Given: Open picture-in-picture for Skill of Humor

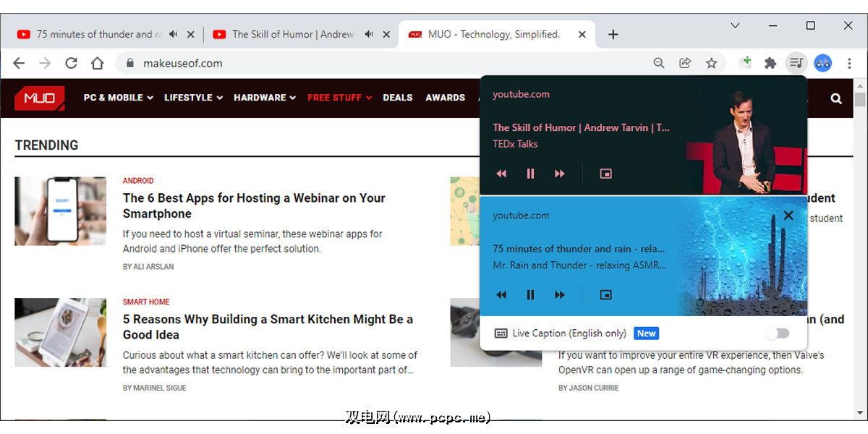Looking at the screenshot, I should (606, 174).
